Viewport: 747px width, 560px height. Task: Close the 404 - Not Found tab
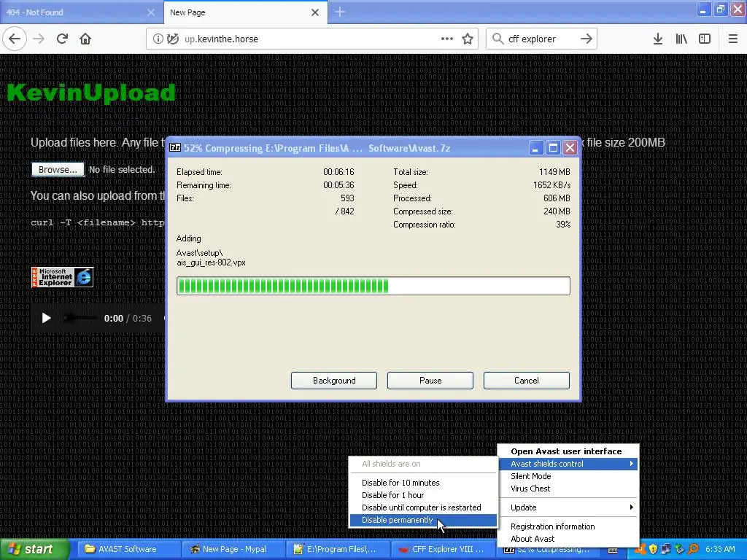coord(150,12)
